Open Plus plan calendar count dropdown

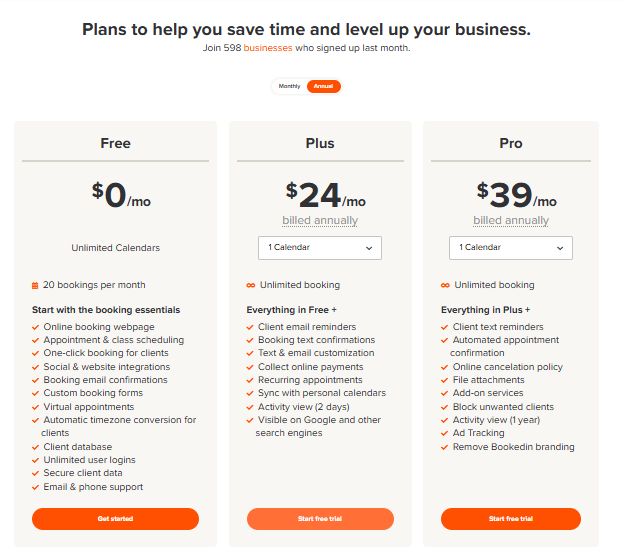point(320,247)
